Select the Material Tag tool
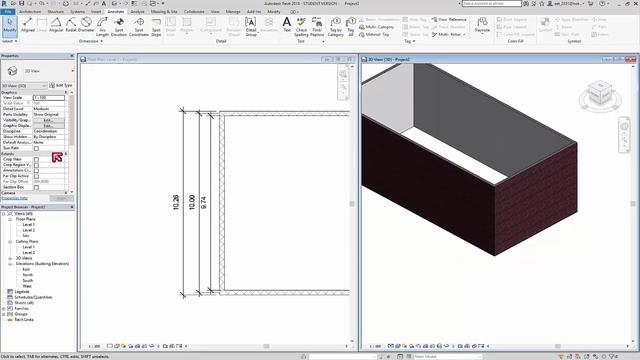640x360 pixels. pyautogui.click(x=374, y=35)
